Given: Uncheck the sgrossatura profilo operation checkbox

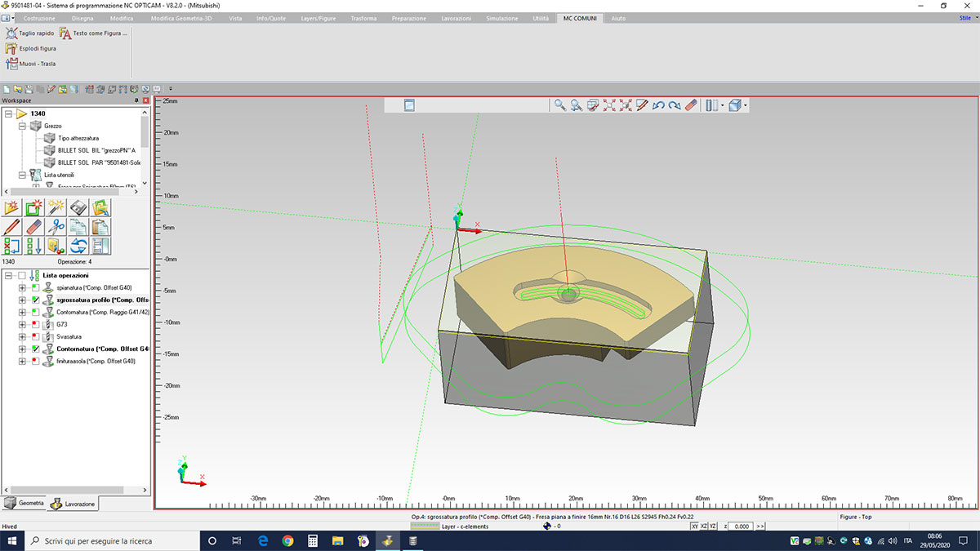Looking at the screenshot, I should tap(35, 300).
